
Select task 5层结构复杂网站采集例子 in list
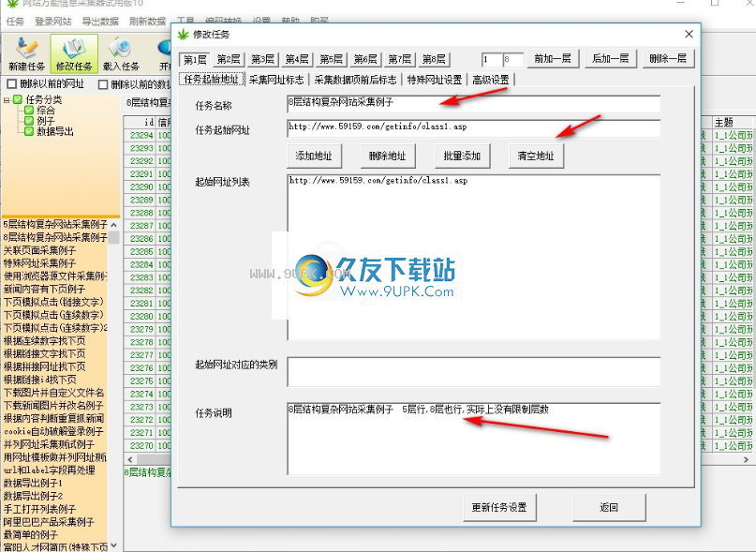pos(55,224)
